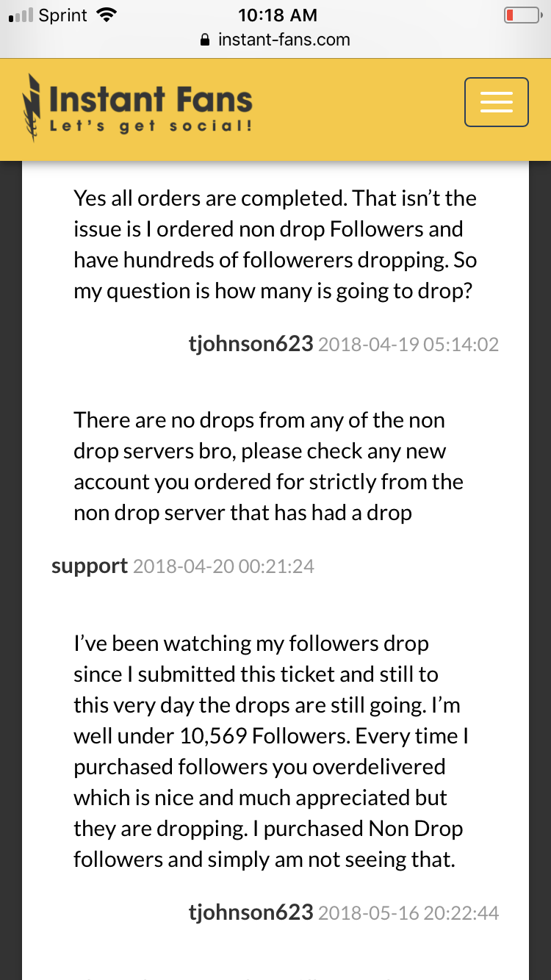Tap the instant-fans.com address bar
The width and height of the screenshot is (551, 980).
click(x=275, y=40)
